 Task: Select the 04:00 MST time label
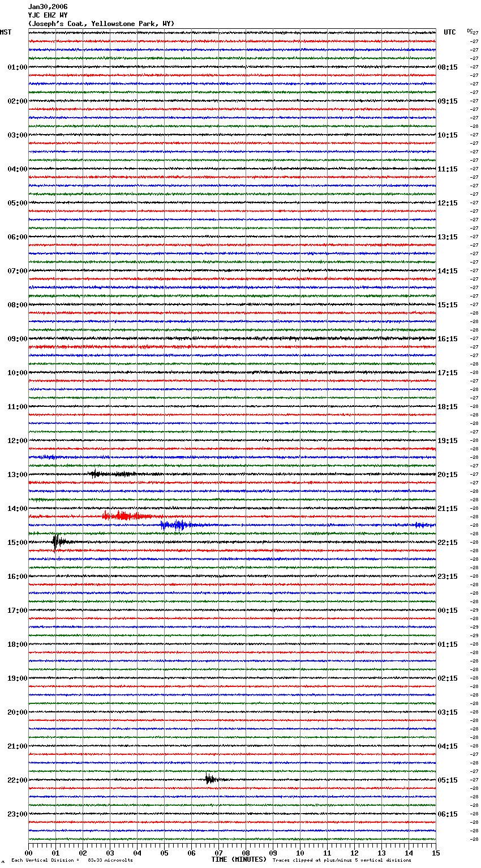18,169
